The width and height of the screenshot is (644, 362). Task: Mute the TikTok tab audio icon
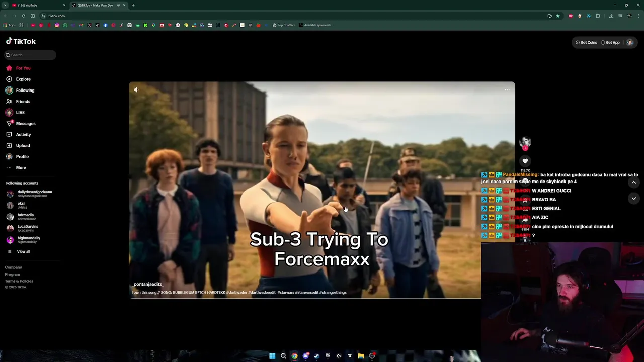(x=118, y=5)
